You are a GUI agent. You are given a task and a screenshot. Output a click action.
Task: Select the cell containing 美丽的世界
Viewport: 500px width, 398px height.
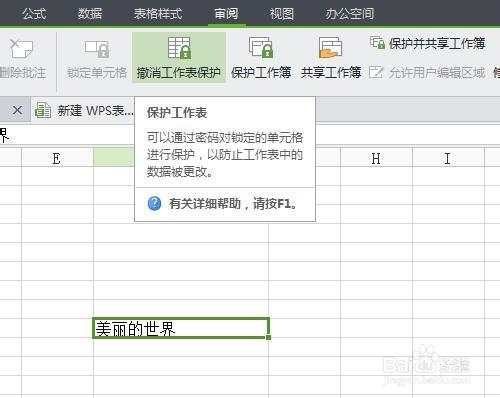[181, 328]
